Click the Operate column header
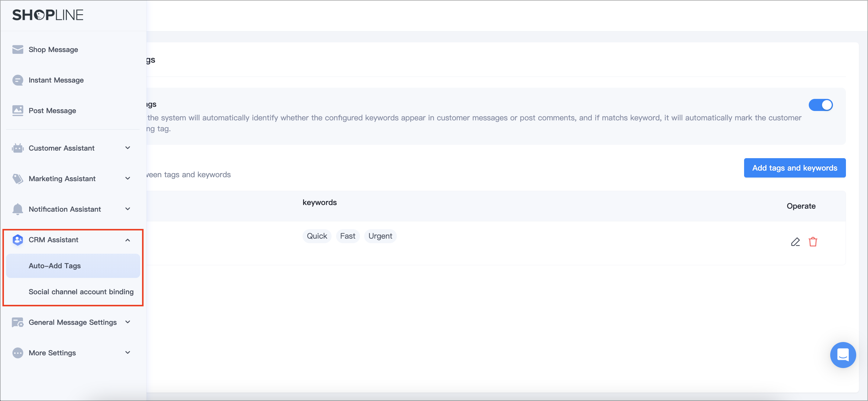 click(801, 206)
